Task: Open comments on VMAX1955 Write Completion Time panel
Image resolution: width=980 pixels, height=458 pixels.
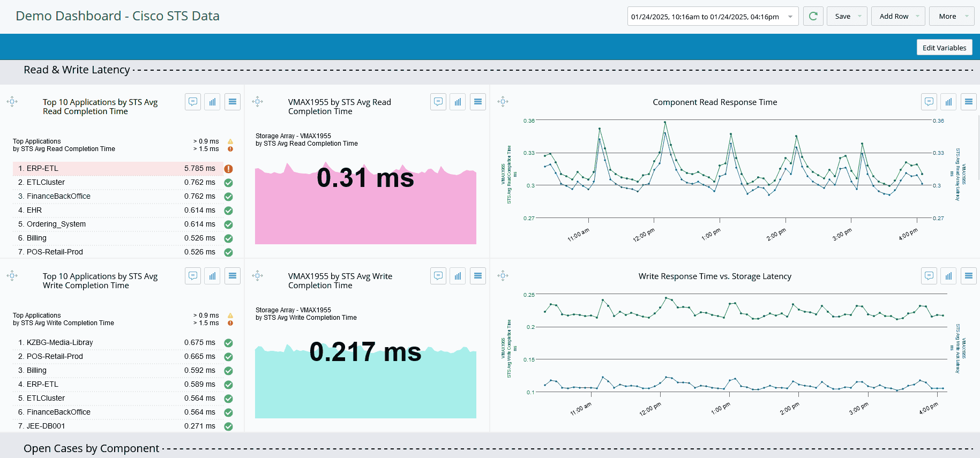Action: click(x=438, y=276)
